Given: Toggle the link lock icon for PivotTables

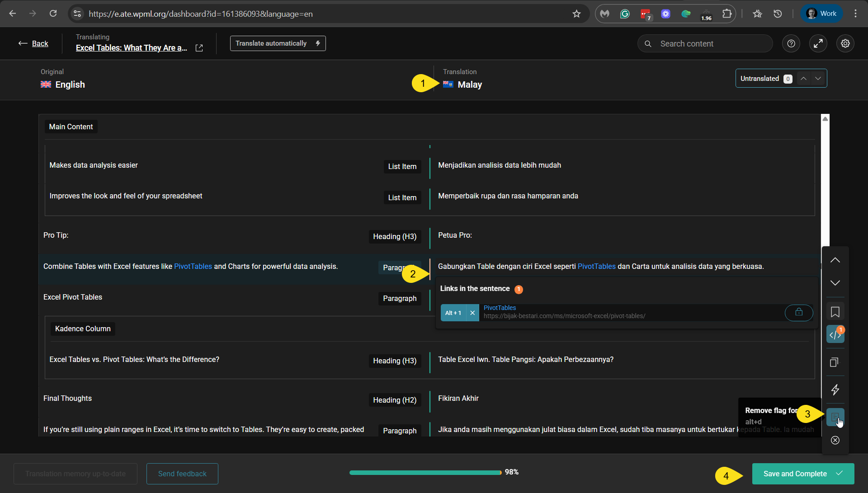Looking at the screenshot, I should point(799,312).
